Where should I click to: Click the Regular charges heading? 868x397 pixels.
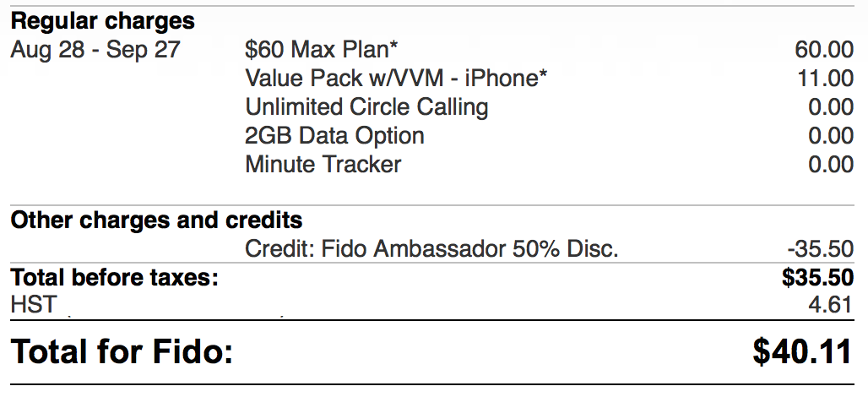[102, 21]
